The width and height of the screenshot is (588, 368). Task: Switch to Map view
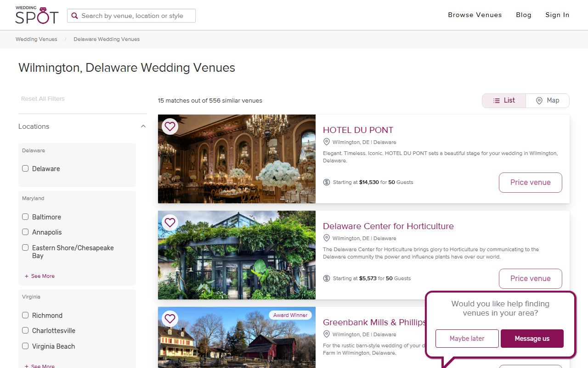coord(548,100)
